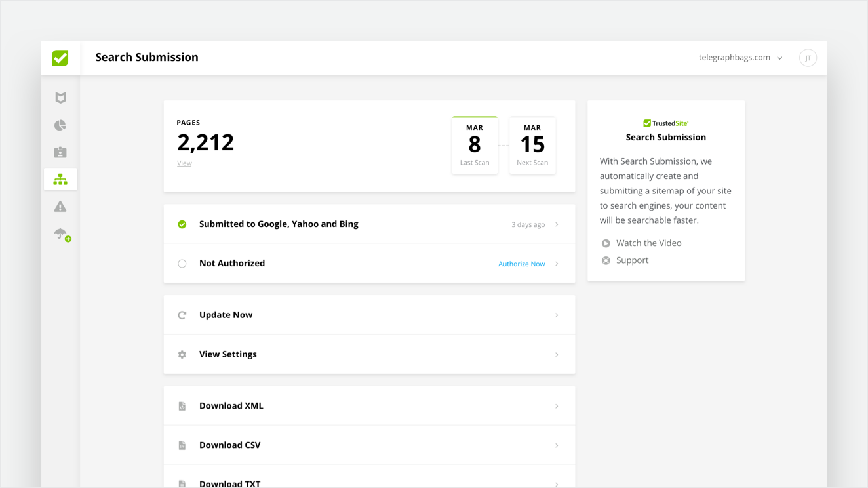
Task: Select the ID badge sidebar icon
Action: tap(60, 152)
